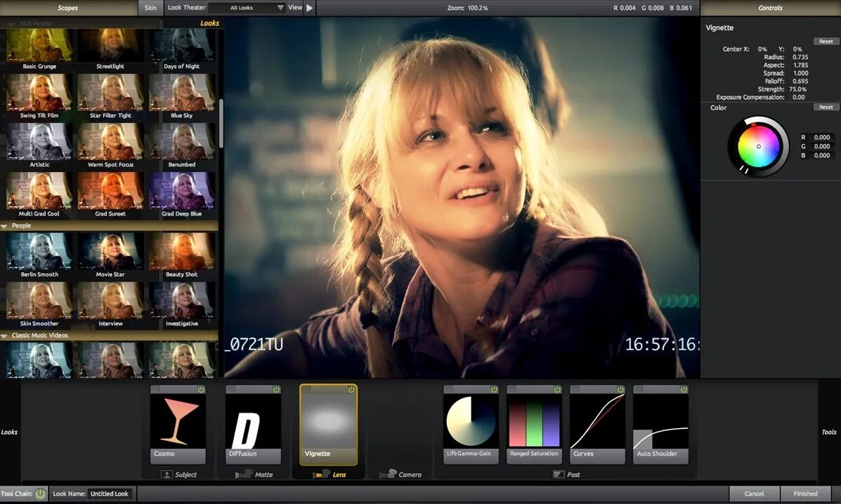Apply the Movie Star look

point(110,256)
